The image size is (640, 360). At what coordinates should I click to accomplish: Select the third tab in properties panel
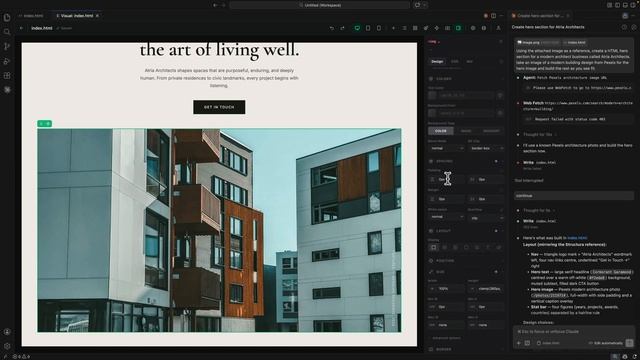[x=469, y=62]
